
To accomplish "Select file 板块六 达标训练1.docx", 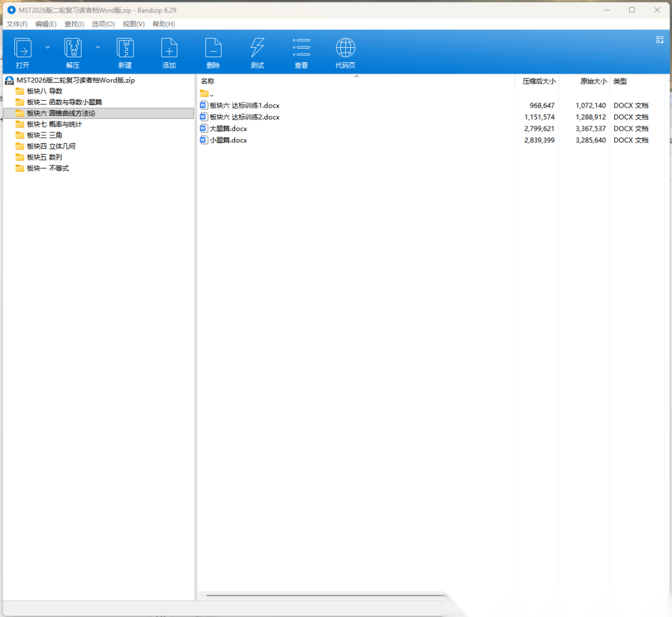I will point(244,106).
